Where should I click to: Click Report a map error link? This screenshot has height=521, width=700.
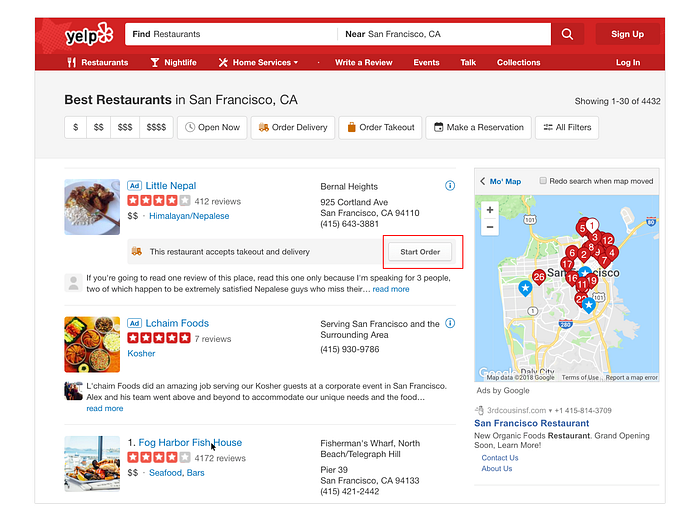click(632, 378)
